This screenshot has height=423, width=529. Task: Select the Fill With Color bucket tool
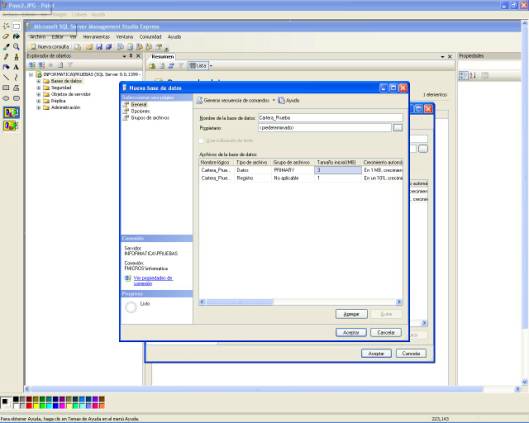pyautogui.click(x=16, y=36)
